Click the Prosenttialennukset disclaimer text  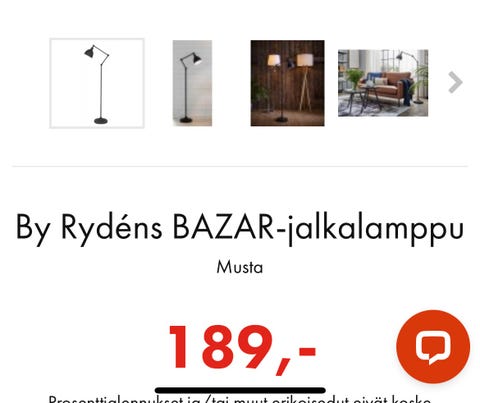pyautogui.click(x=240, y=399)
